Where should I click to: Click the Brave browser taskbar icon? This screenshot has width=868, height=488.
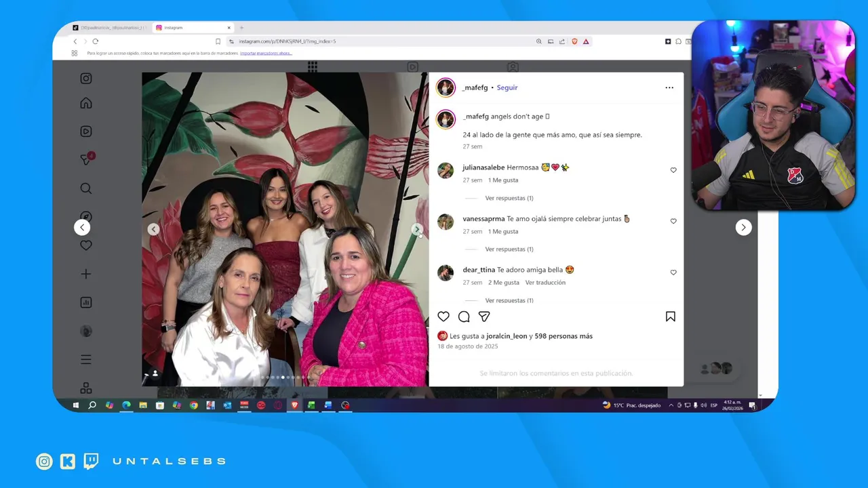(294, 405)
